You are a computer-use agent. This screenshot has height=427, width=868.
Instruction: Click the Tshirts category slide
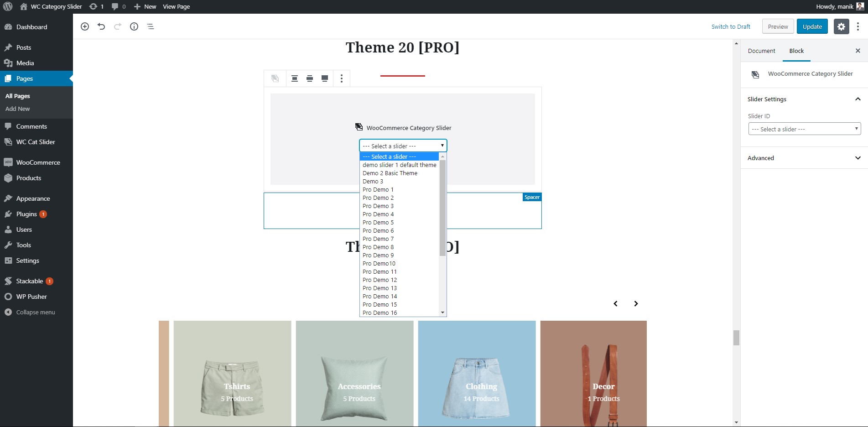pyautogui.click(x=233, y=374)
